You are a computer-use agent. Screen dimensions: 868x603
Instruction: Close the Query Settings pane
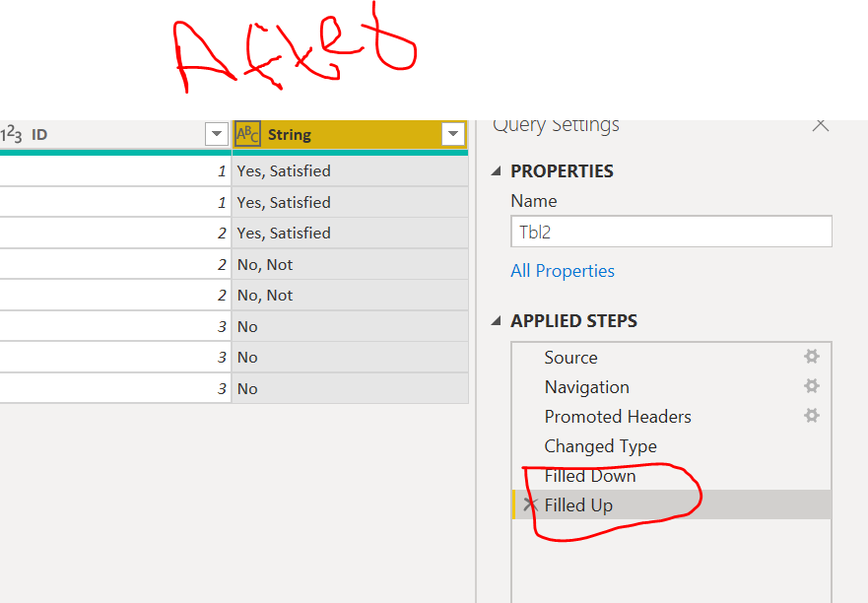(820, 125)
